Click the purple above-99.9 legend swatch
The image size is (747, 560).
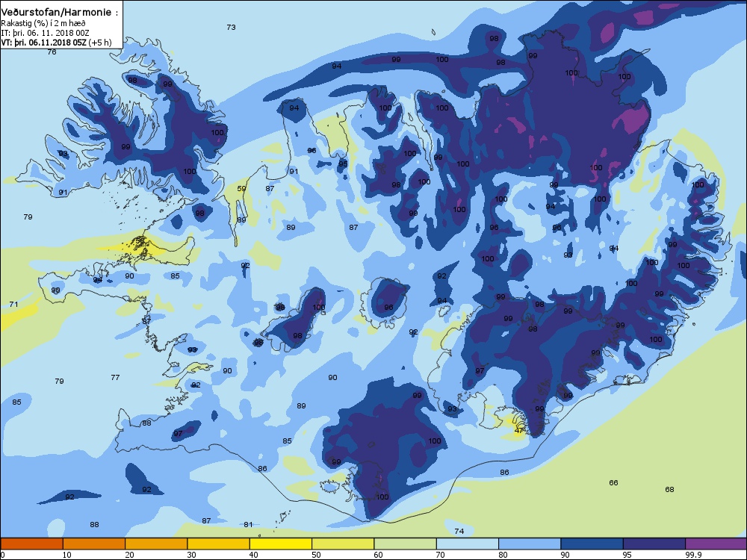pos(716,544)
